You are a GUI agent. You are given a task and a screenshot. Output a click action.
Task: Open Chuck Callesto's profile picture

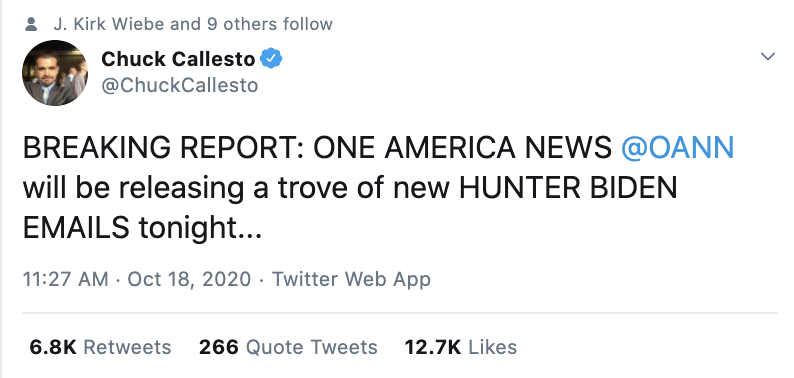coord(55,73)
